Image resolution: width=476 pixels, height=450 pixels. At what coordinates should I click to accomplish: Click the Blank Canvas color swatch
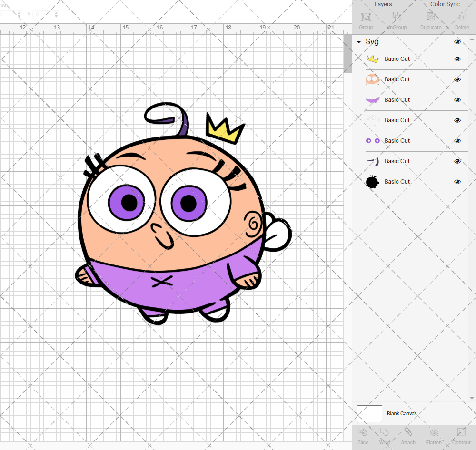tap(369, 413)
